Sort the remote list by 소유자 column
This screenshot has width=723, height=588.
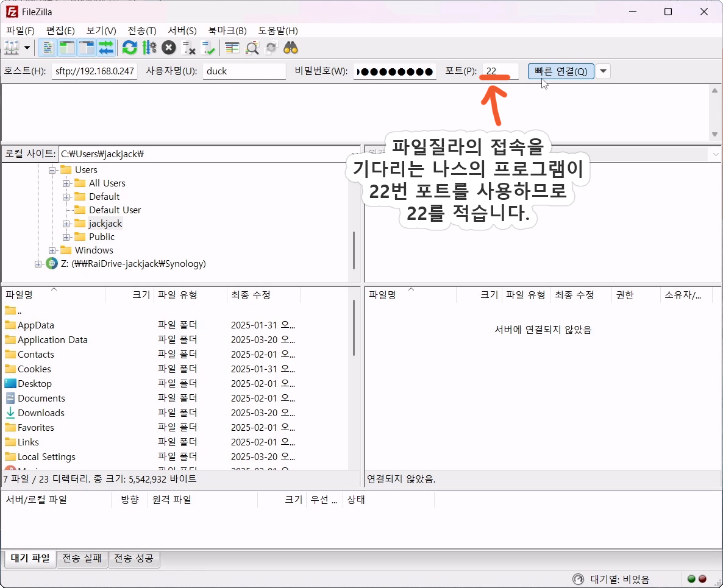pos(686,295)
